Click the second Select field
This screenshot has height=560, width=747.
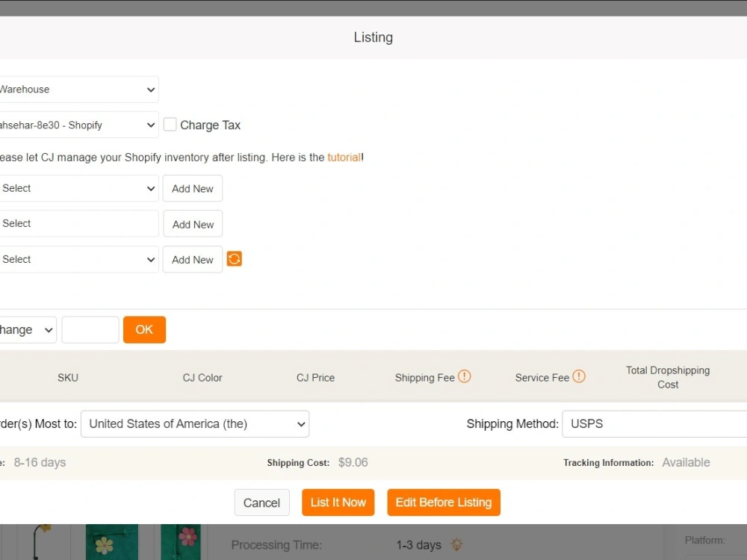[x=78, y=223]
